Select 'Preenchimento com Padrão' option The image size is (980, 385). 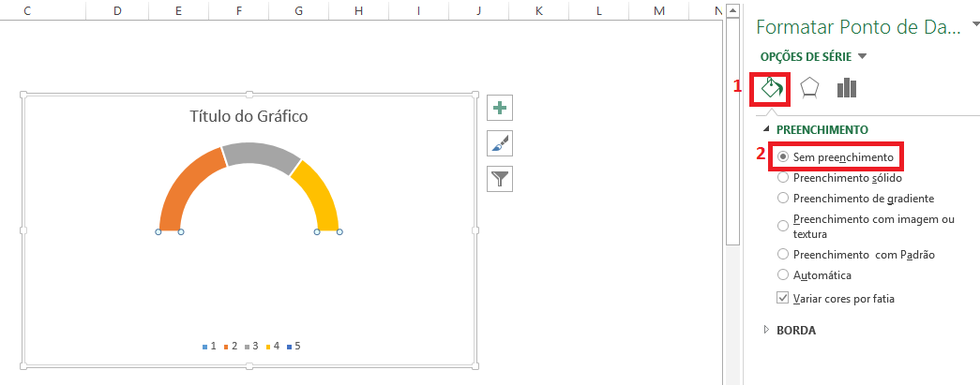(783, 254)
